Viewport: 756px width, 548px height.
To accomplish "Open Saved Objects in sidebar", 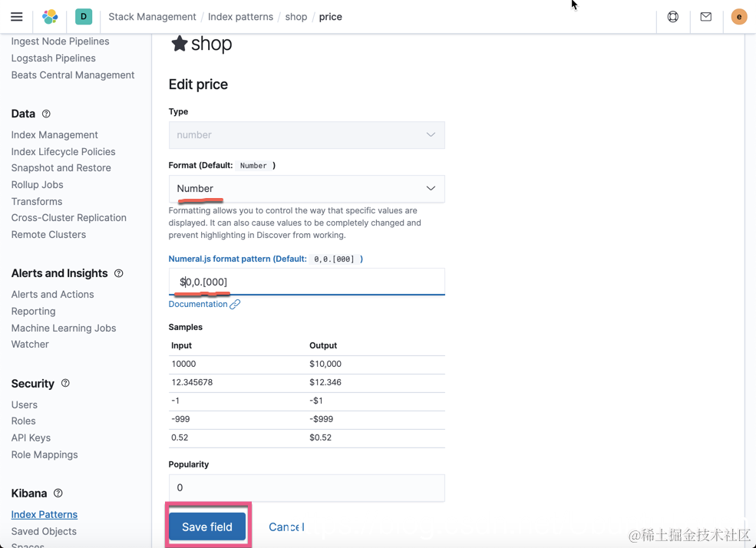I will (x=44, y=531).
